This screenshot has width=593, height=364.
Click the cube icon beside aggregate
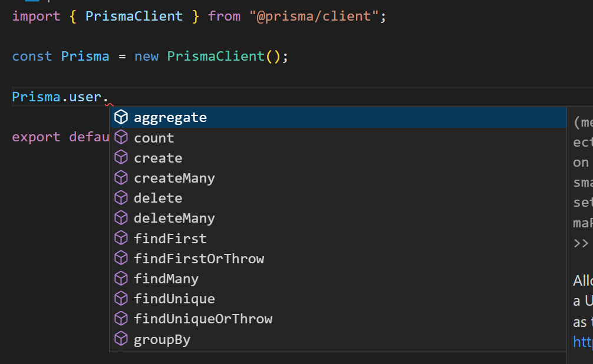click(121, 117)
